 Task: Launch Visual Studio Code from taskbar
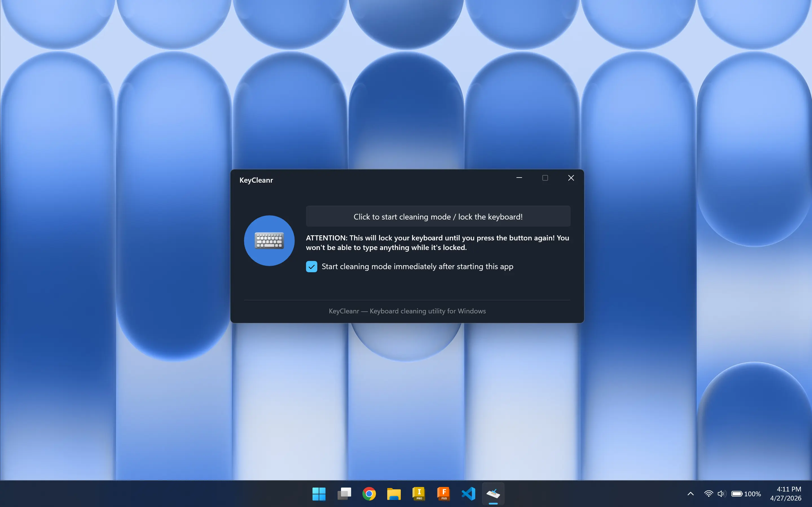click(468, 493)
